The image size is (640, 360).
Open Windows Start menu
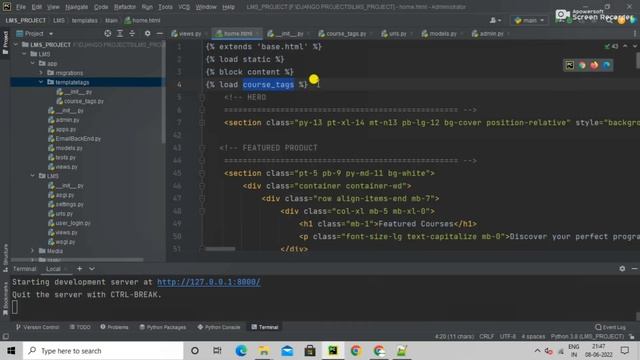pos(11,351)
